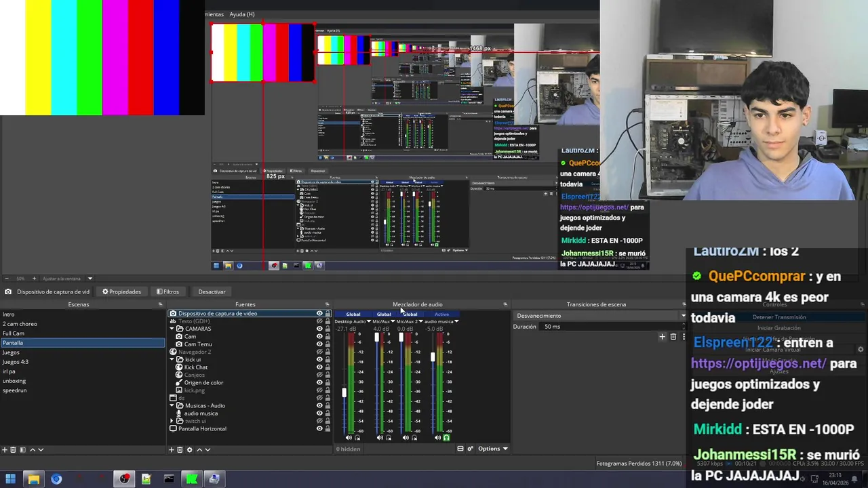This screenshot has width=868, height=488.
Task: Open transition three-dot properties menu
Action: pos(684,337)
